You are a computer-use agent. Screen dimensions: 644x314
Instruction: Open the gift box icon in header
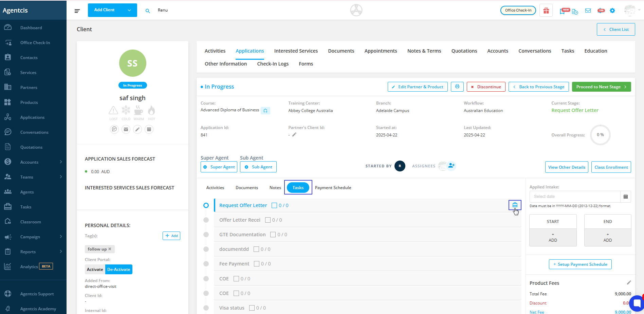click(x=546, y=11)
